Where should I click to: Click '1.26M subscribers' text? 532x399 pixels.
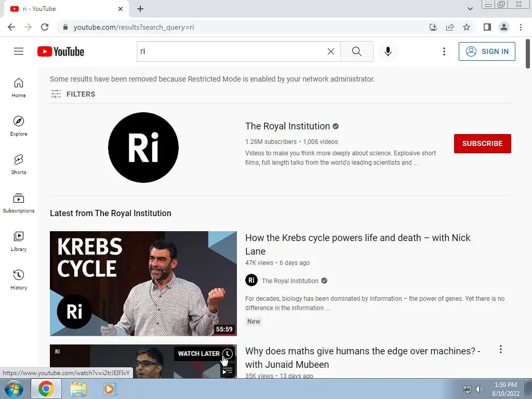click(271, 142)
